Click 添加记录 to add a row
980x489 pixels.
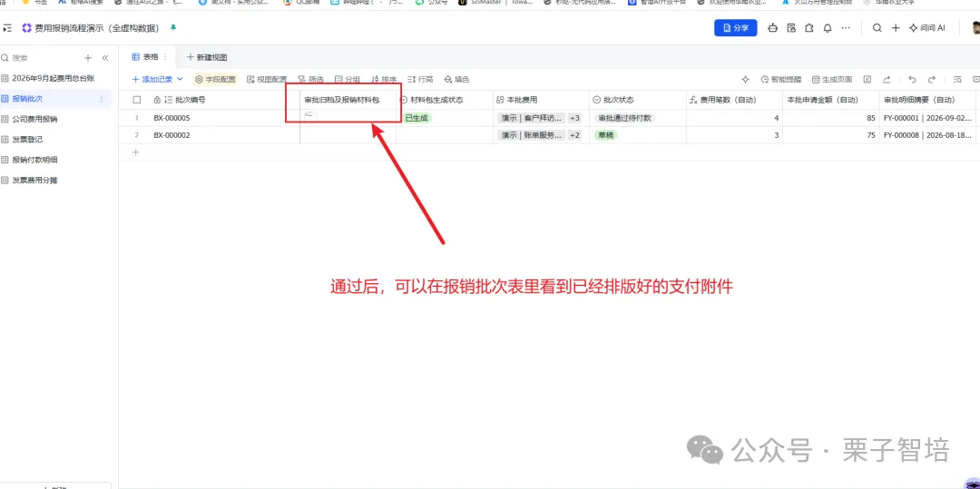[152, 79]
